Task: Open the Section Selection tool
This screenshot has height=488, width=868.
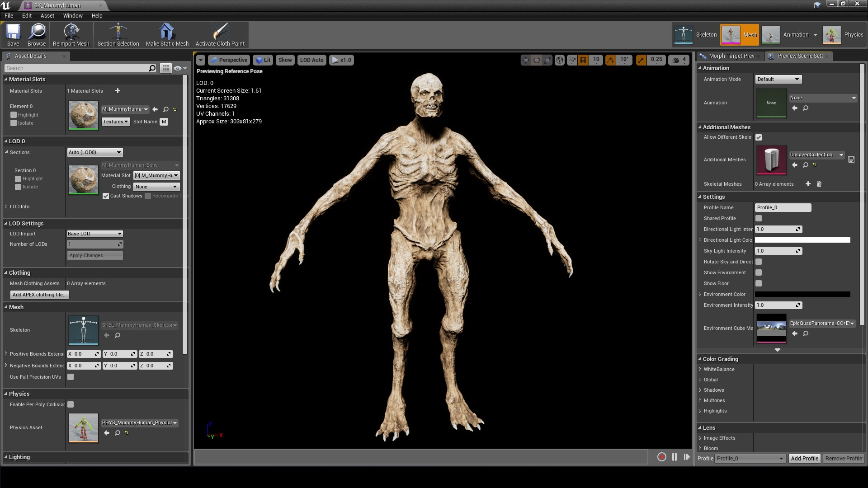Action: click(x=118, y=35)
